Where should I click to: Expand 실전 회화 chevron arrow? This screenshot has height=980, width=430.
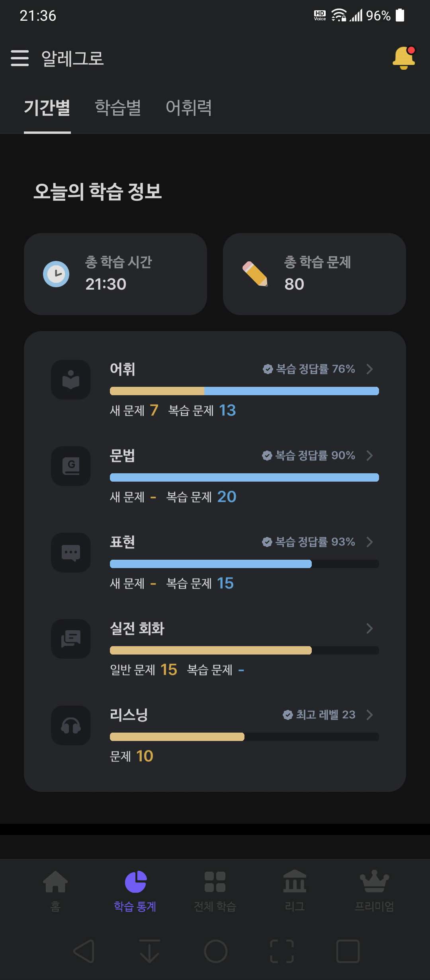[x=369, y=628]
